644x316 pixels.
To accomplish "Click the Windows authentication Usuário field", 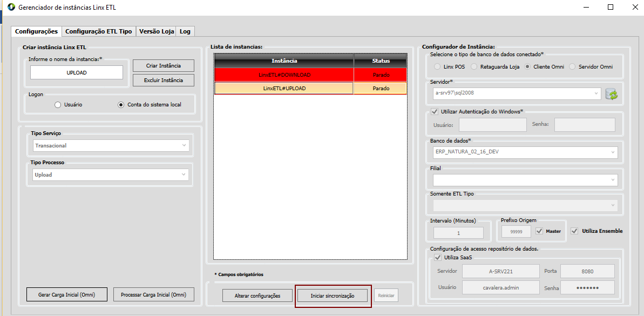I will click(492, 125).
